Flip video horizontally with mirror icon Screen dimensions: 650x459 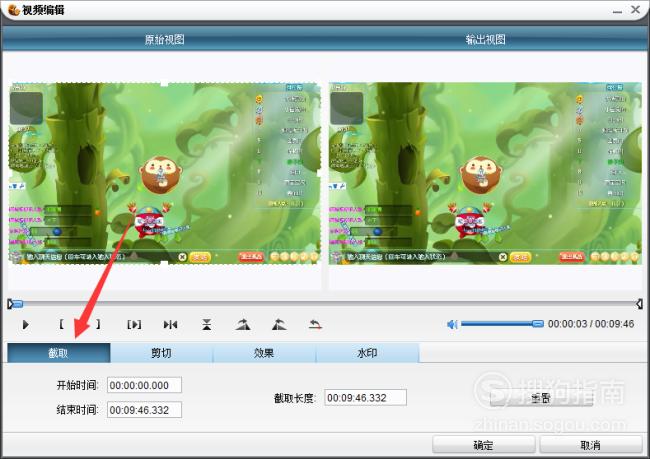170,325
